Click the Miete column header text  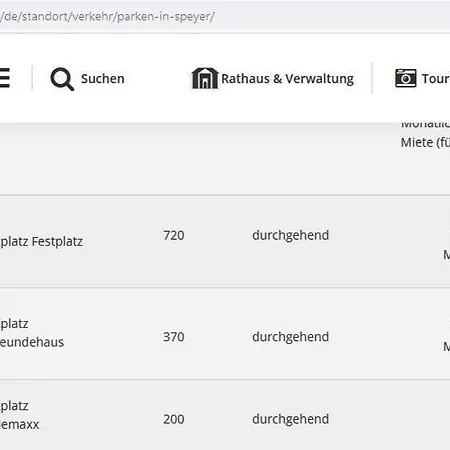click(425, 143)
